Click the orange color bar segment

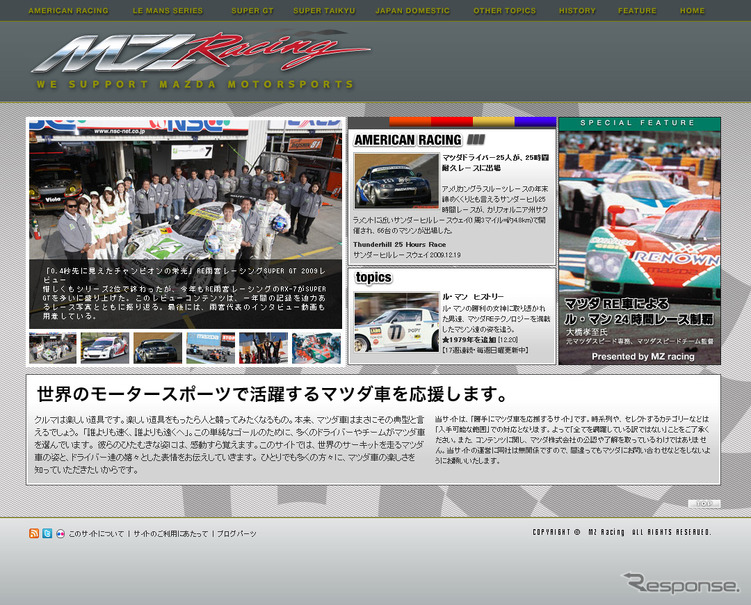point(410,122)
